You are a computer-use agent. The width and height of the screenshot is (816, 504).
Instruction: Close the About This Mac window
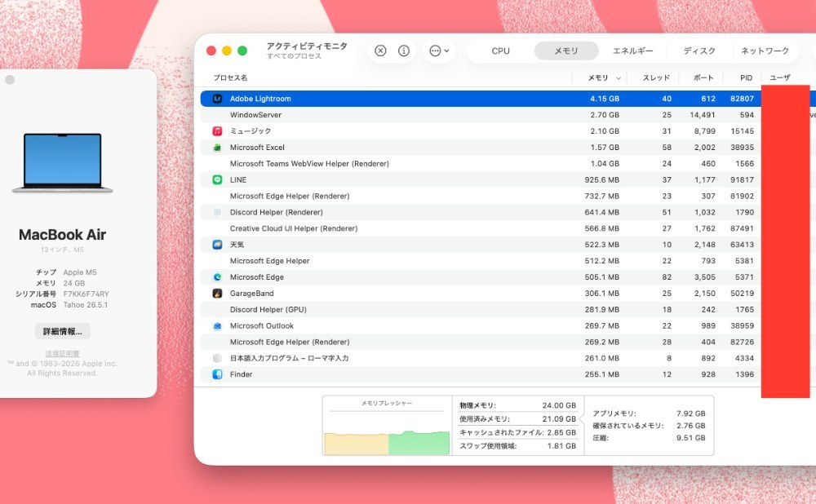[9, 80]
